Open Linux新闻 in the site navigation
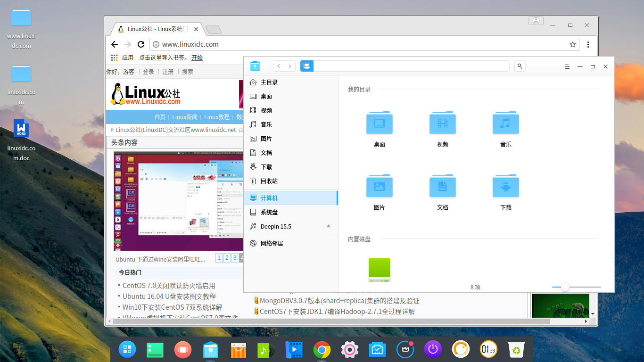This screenshot has width=644, height=362. click(185, 117)
